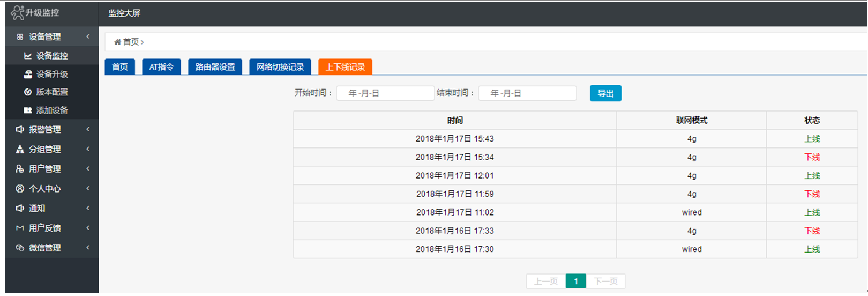Click the 开始时间 date input field

click(385, 93)
